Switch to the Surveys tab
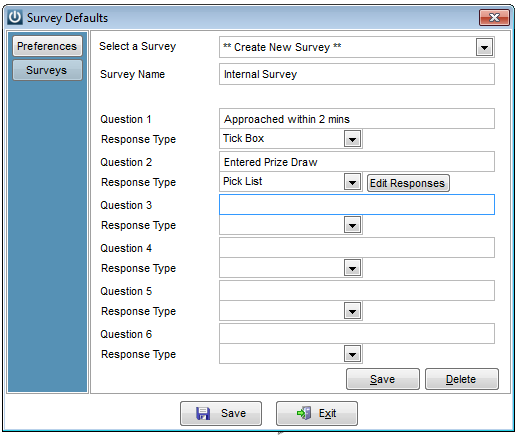This screenshot has height=436, width=521. point(47,70)
